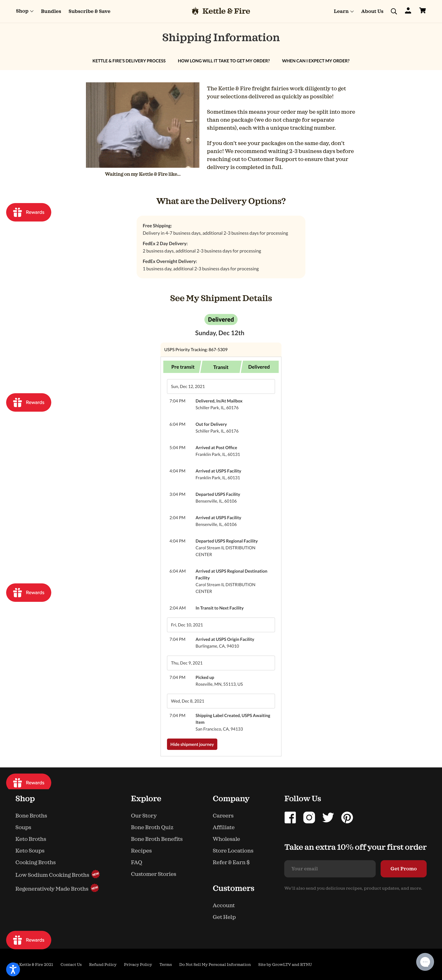442x980 pixels.
Task: Select the Transit tracking tab
Action: pos(221,367)
